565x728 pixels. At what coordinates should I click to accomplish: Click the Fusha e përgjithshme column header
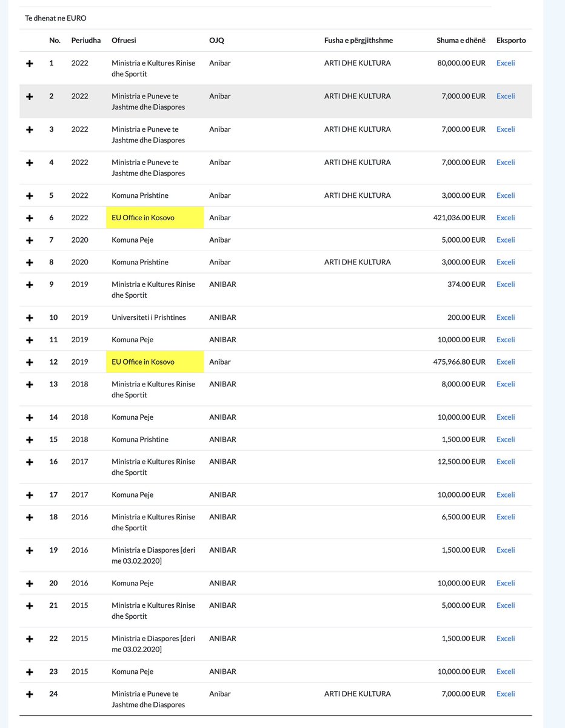pos(359,41)
